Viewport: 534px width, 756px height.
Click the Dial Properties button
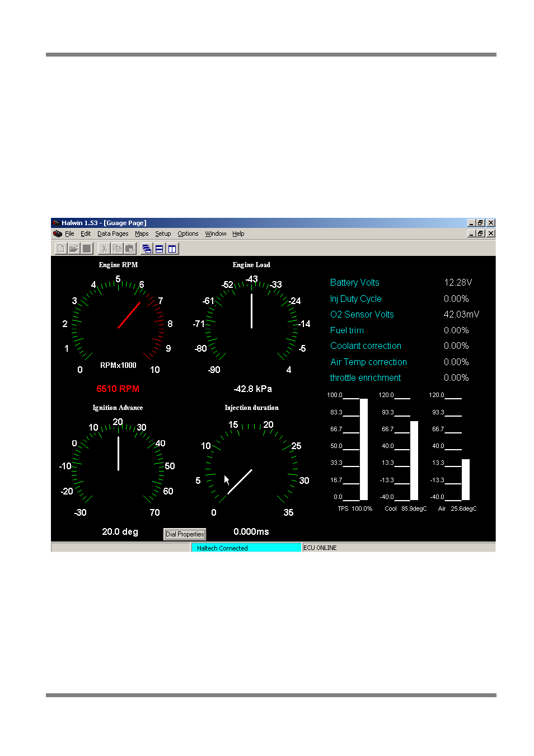click(185, 534)
